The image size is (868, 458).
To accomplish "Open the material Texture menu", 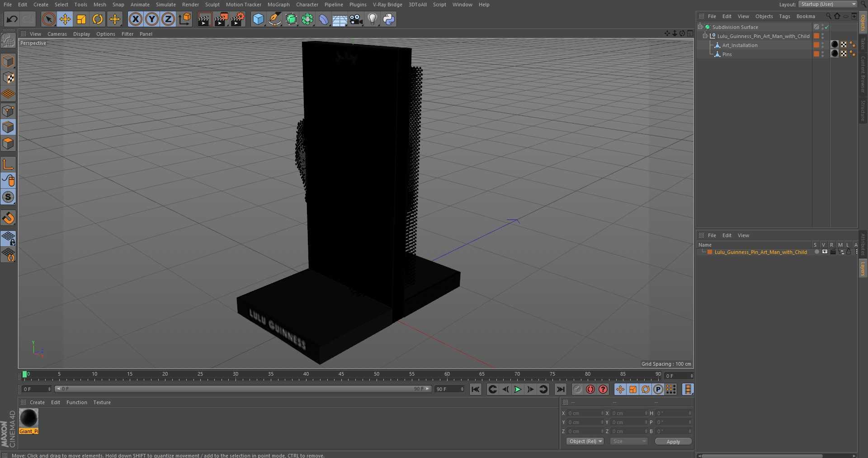I will (102, 402).
